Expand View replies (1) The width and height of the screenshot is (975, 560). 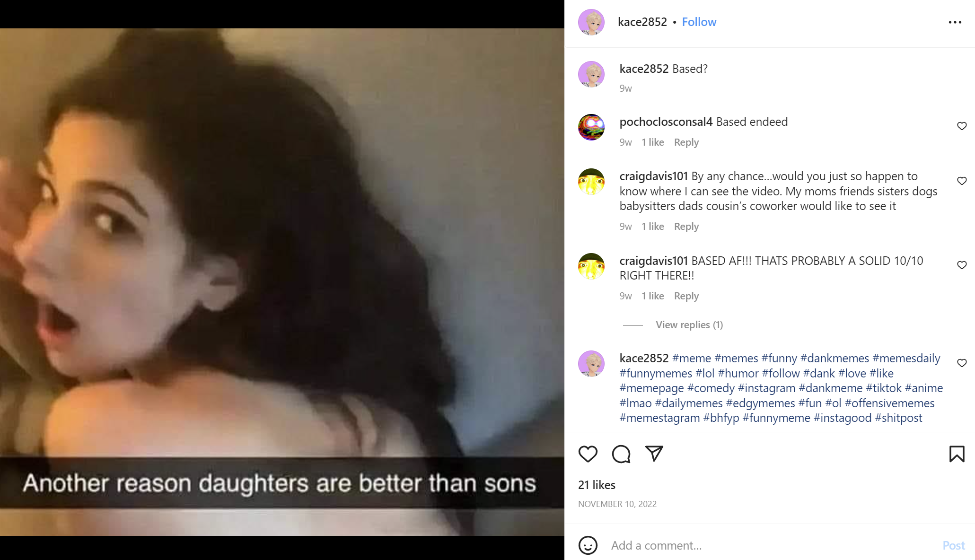click(689, 325)
